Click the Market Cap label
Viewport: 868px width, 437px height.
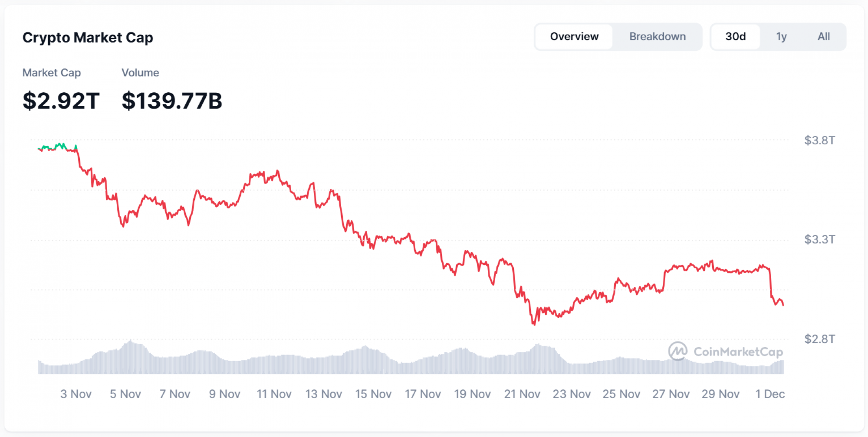(52, 73)
